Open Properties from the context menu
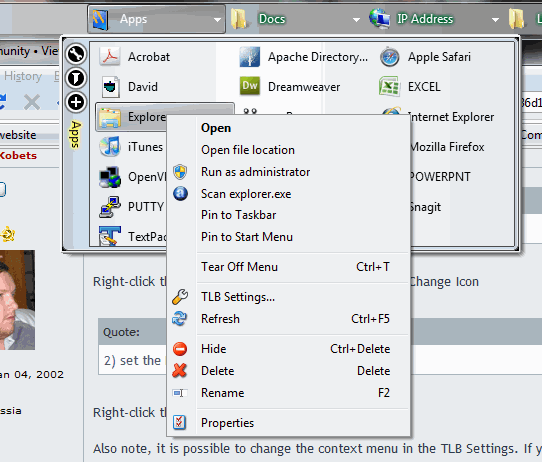 (288, 423)
